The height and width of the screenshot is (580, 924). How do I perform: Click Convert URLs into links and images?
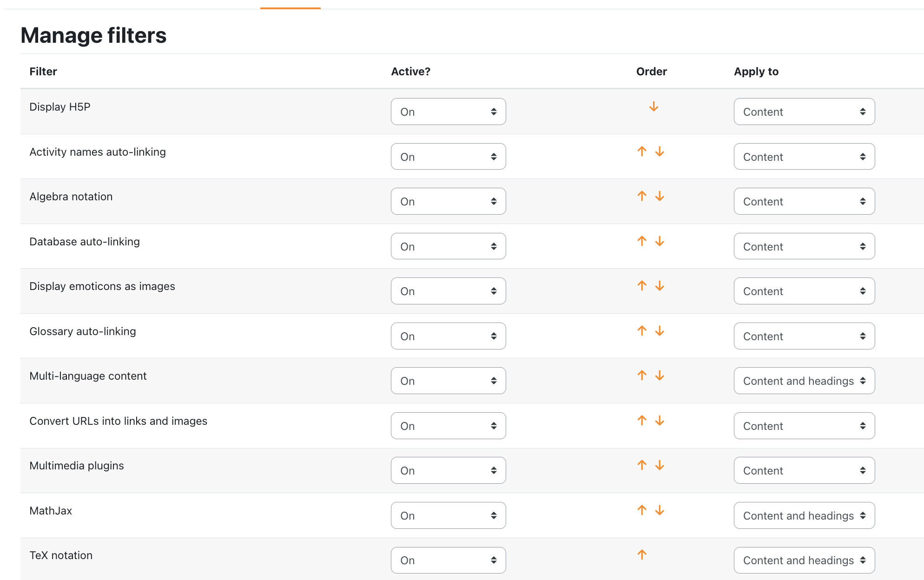119,421
